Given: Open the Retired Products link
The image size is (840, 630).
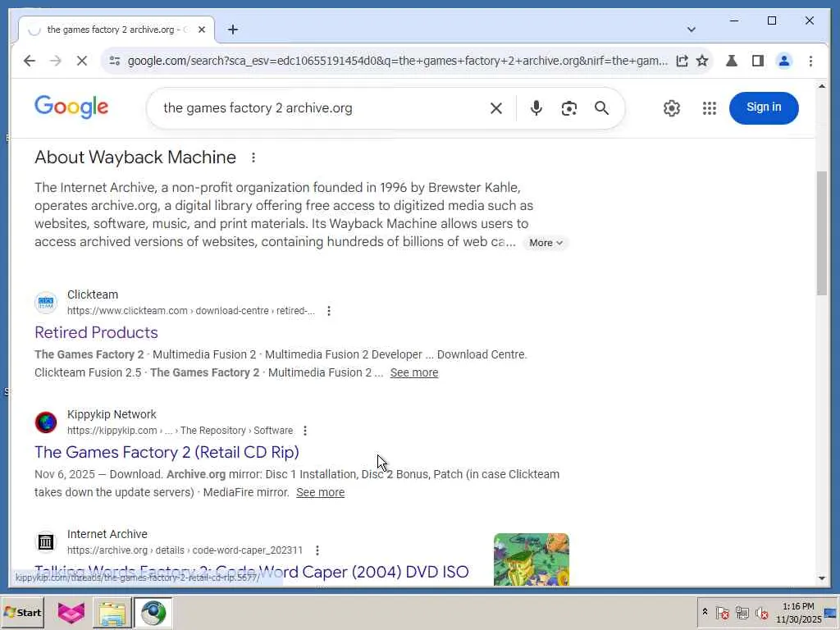Looking at the screenshot, I should [96, 332].
